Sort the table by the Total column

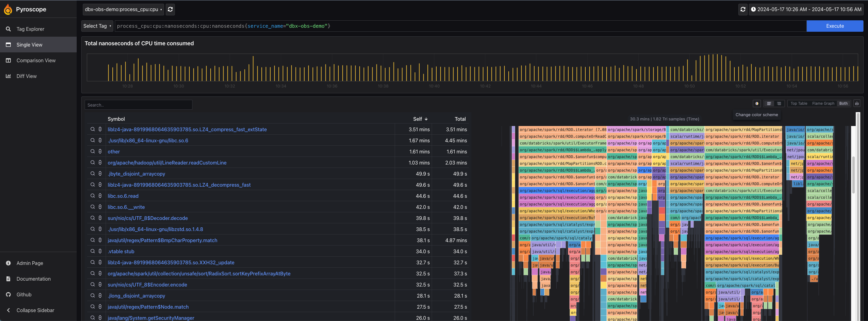460,119
